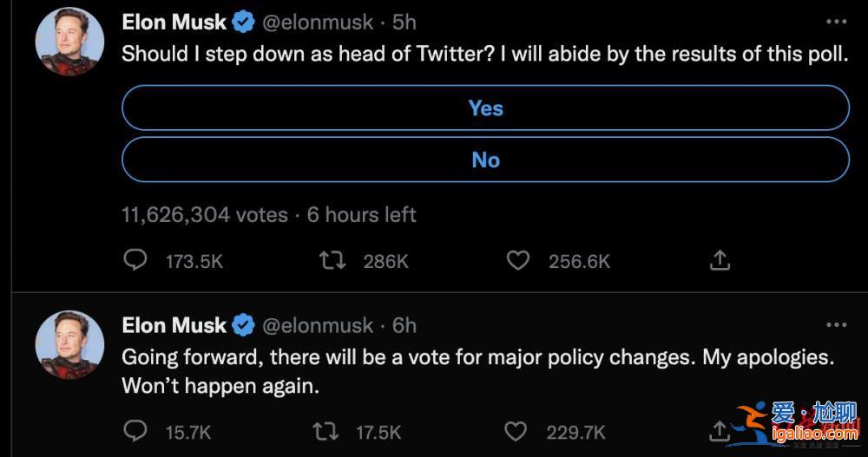Click reply icon on the poll tweet

135,260
